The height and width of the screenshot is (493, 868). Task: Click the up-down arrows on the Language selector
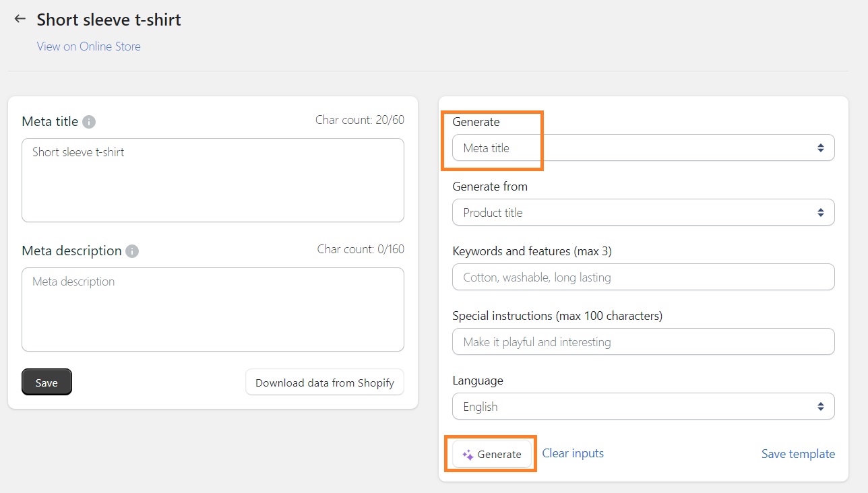[x=821, y=406]
